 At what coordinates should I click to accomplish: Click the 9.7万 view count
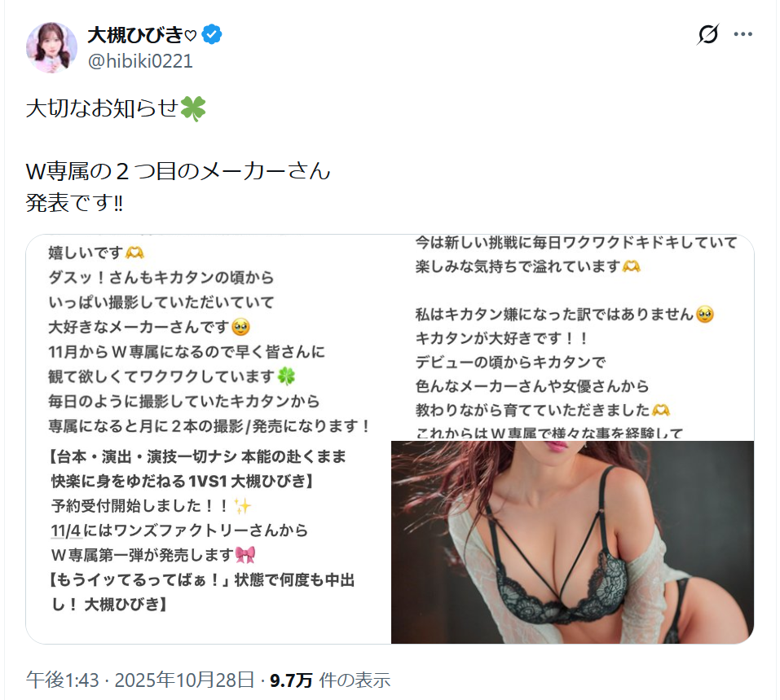click(291, 680)
